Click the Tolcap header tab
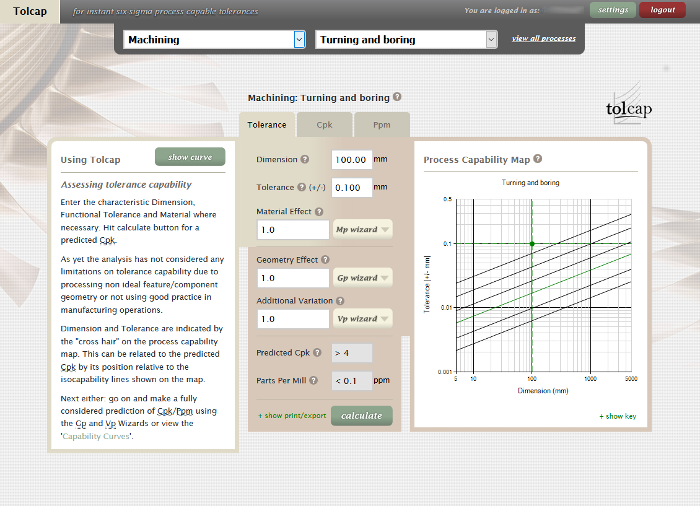 30,11
